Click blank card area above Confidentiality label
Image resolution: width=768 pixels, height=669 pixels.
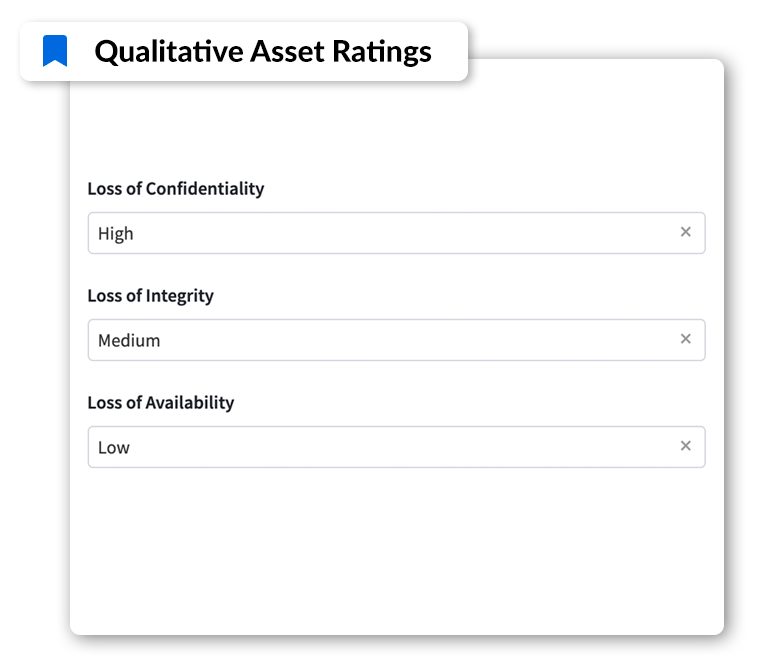396,127
